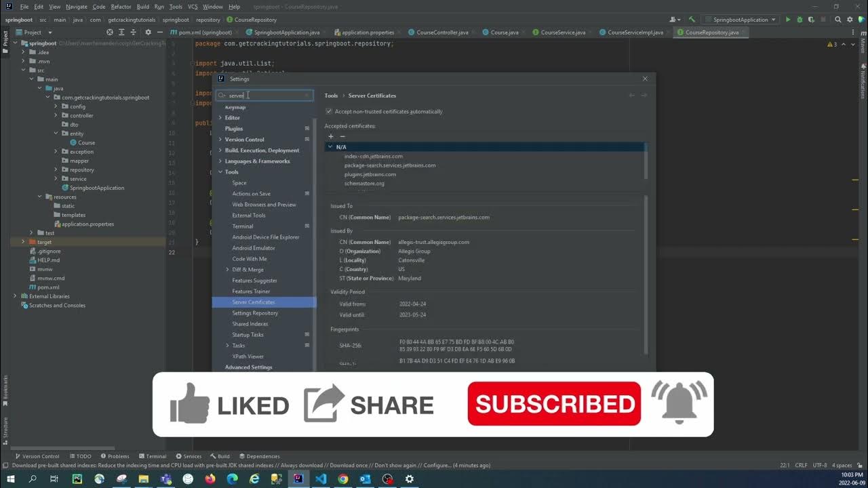Open pom.xml in project tree

coord(48,287)
